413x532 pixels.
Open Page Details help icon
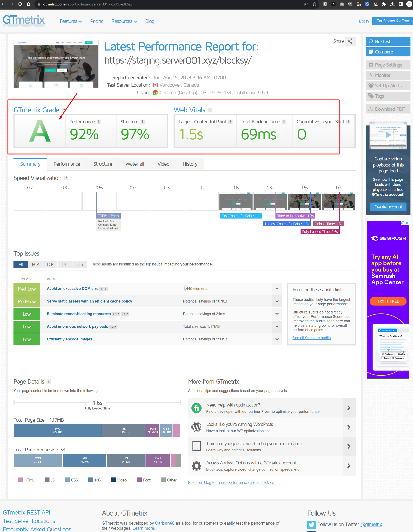[x=49, y=381]
